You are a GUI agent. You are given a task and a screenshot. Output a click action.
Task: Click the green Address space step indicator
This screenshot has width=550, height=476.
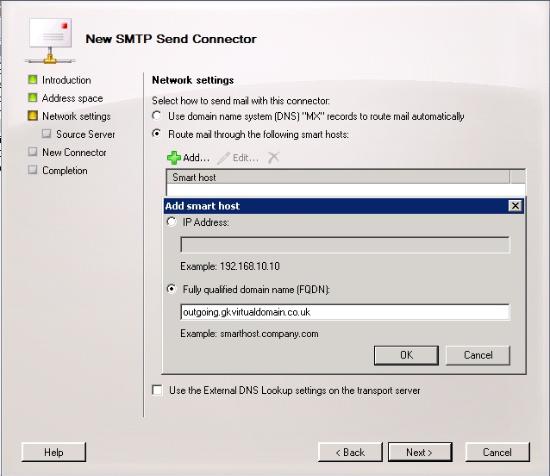pos(33,98)
